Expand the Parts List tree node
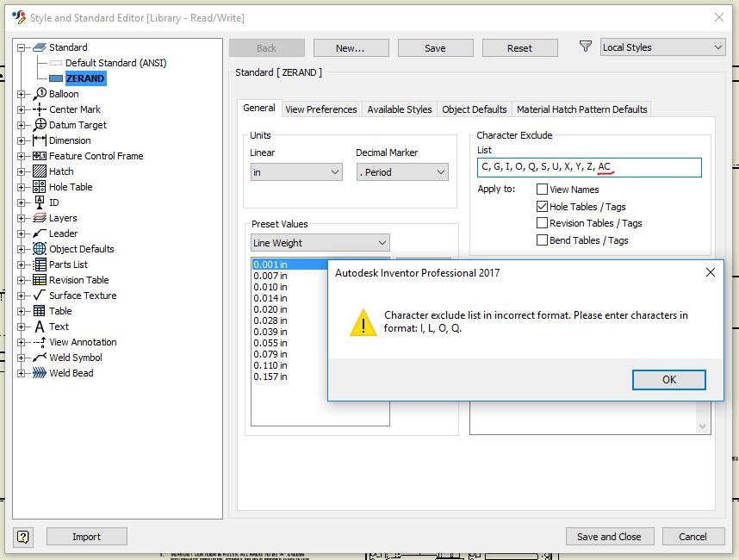This screenshot has width=739, height=560. pos(21,264)
